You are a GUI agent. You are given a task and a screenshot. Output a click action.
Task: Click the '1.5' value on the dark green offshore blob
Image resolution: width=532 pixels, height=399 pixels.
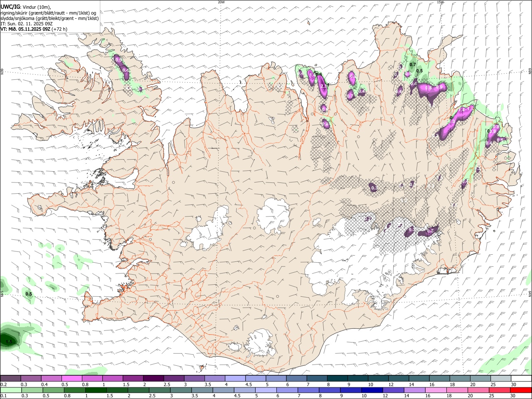click(x=10, y=342)
